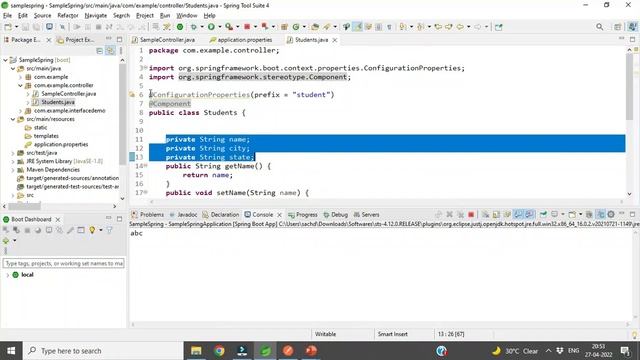The height and width of the screenshot is (360, 640).
Task: Click Collapse All in Package Explorer
Action: tap(99, 51)
